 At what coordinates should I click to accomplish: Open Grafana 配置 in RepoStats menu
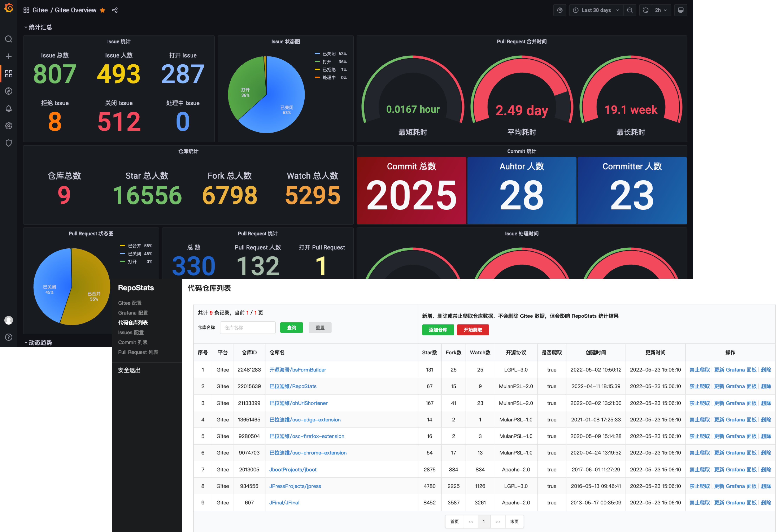133,313
